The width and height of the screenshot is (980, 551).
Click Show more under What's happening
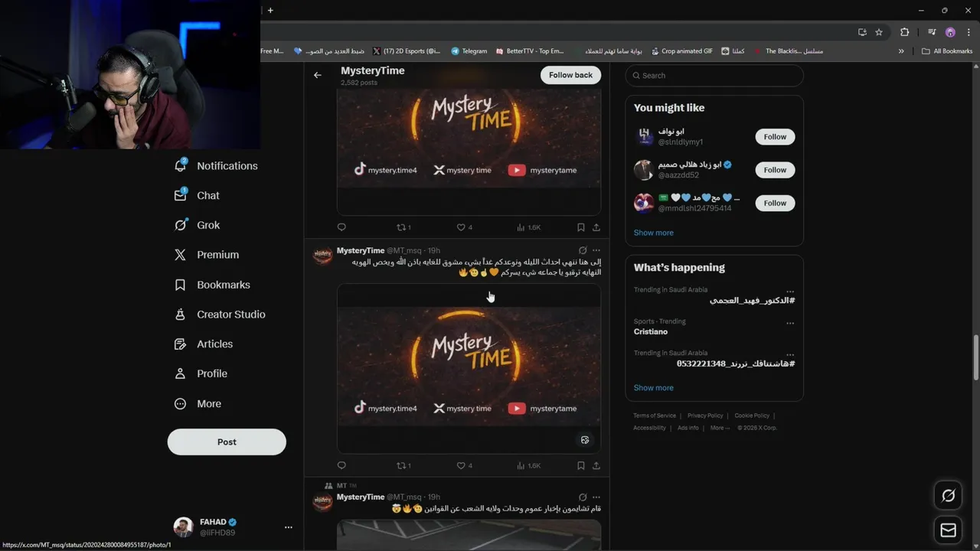point(654,388)
